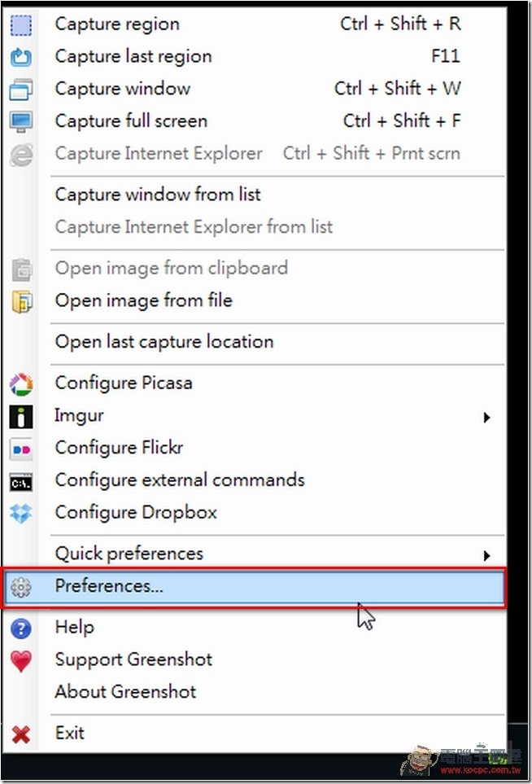The width and height of the screenshot is (532, 784).
Task: Click the red heart Support icon
Action: pyautogui.click(x=21, y=661)
